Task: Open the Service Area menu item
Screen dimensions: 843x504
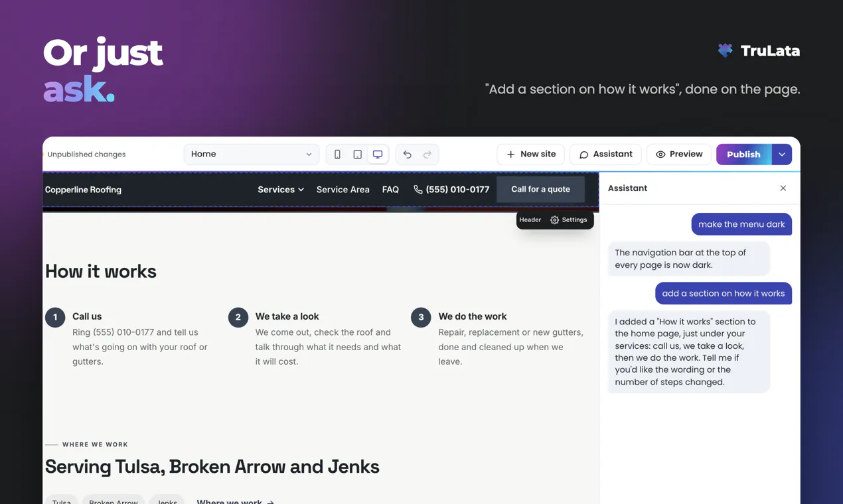Action: [343, 190]
